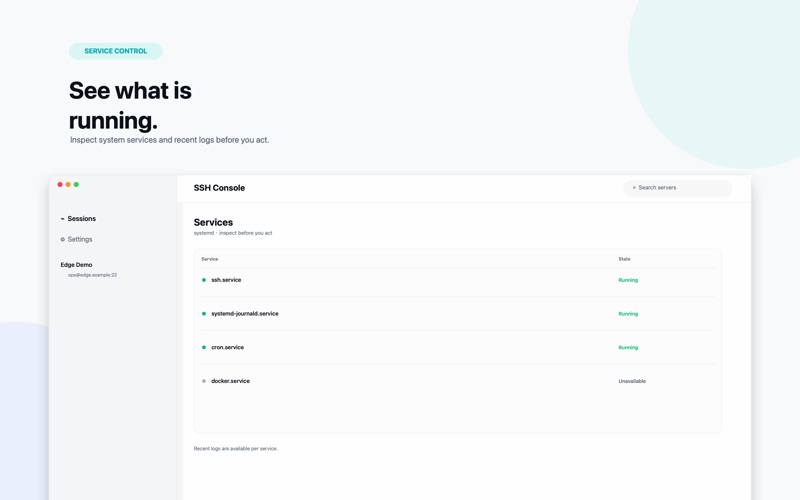Click the Sessions icon in sidebar
Screen dimensions: 800x500
click(63, 218)
